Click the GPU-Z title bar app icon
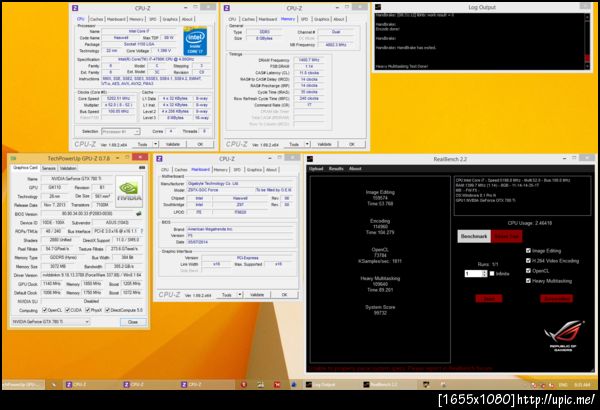Viewport: 600px width, 410px height. click(13, 158)
